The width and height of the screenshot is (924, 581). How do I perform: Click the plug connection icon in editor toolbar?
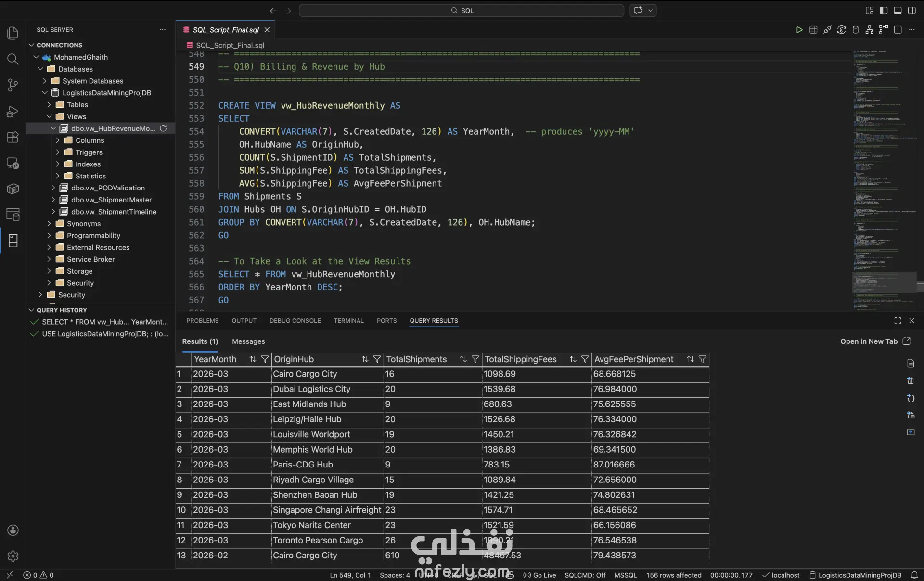click(x=827, y=30)
